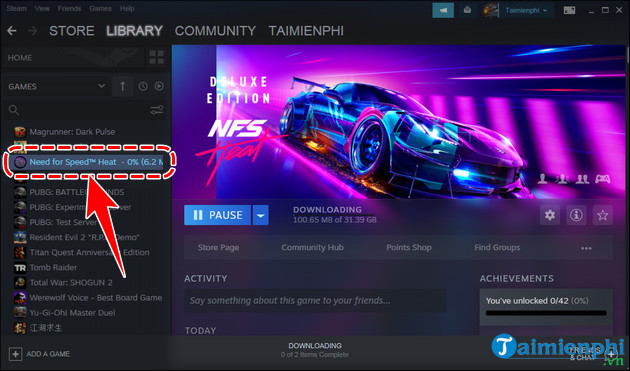Open the announcements megaphone icon
Image resolution: width=630 pixels, height=371 pixels.
[x=443, y=10]
